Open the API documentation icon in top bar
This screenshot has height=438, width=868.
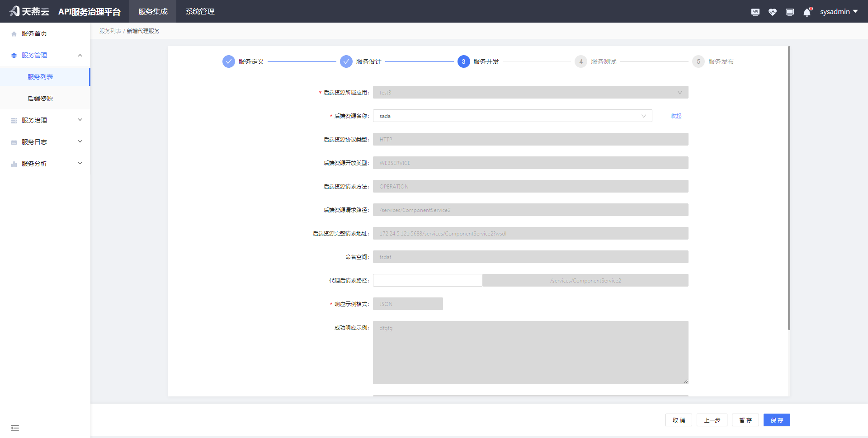[x=755, y=12]
